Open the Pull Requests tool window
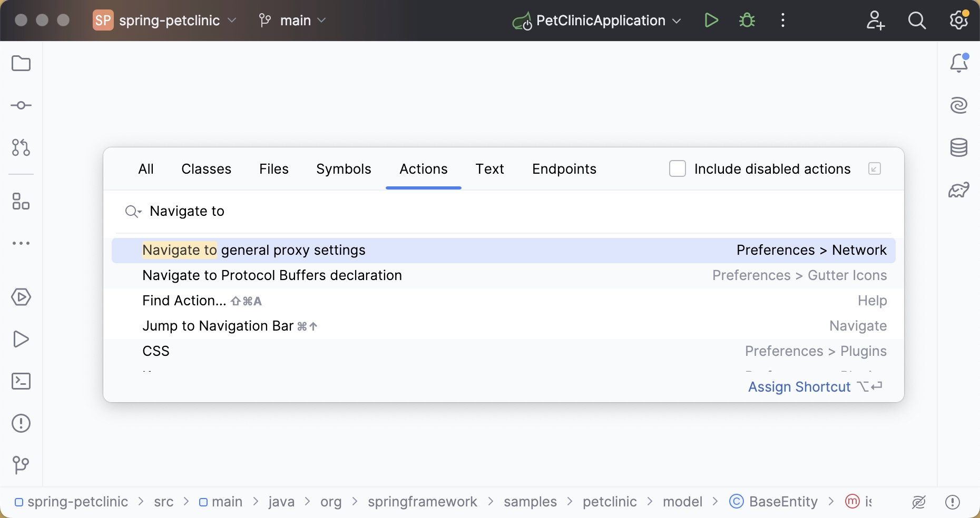Viewport: 980px width, 518px height. click(x=21, y=148)
